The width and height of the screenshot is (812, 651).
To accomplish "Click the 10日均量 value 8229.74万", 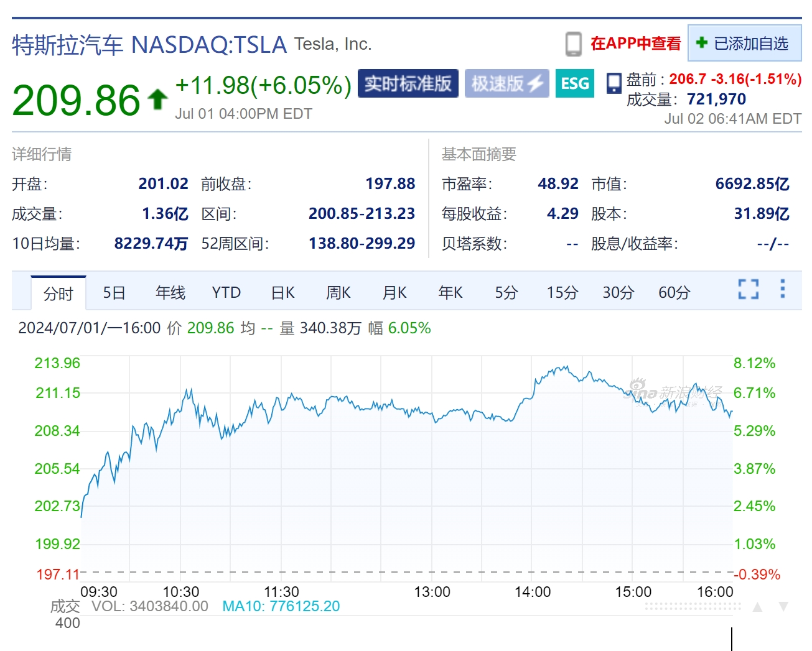I will click(151, 244).
